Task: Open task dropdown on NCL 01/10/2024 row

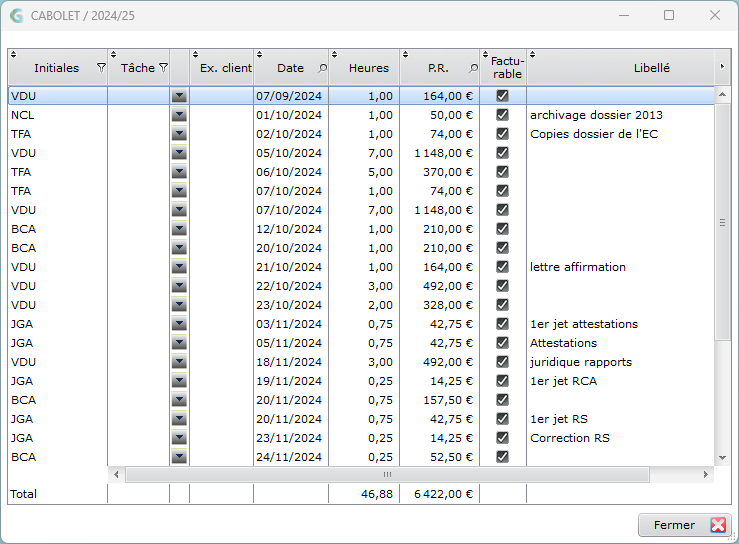Action: pyautogui.click(x=179, y=115)
